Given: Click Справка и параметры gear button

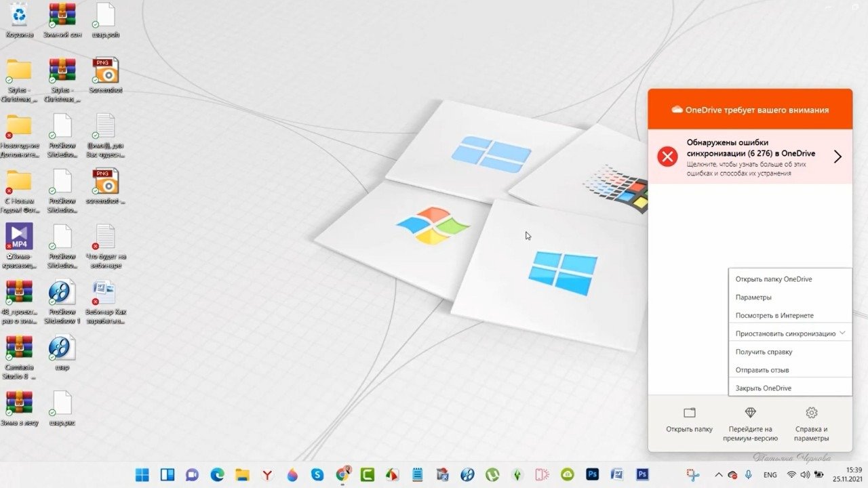Looking at the screenshot, I should pyautogui.click(x=811, y=424).
